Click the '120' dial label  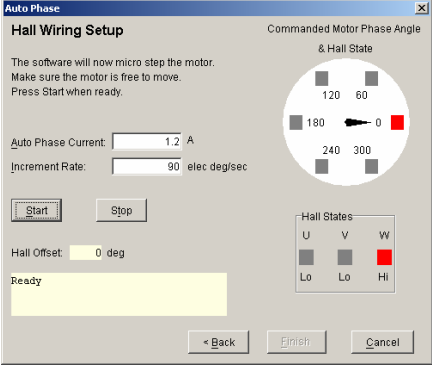(x=331, y=95)
